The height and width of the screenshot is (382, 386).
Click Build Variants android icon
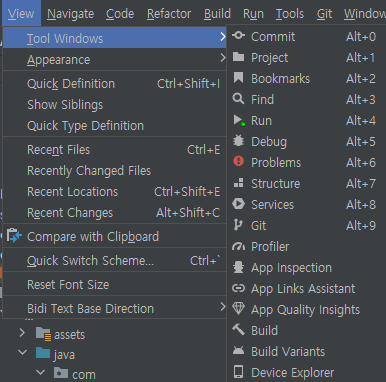(238, 350)
